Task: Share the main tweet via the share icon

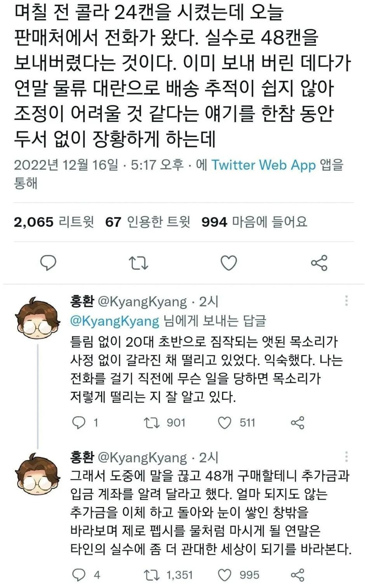Action: [319, 263]
